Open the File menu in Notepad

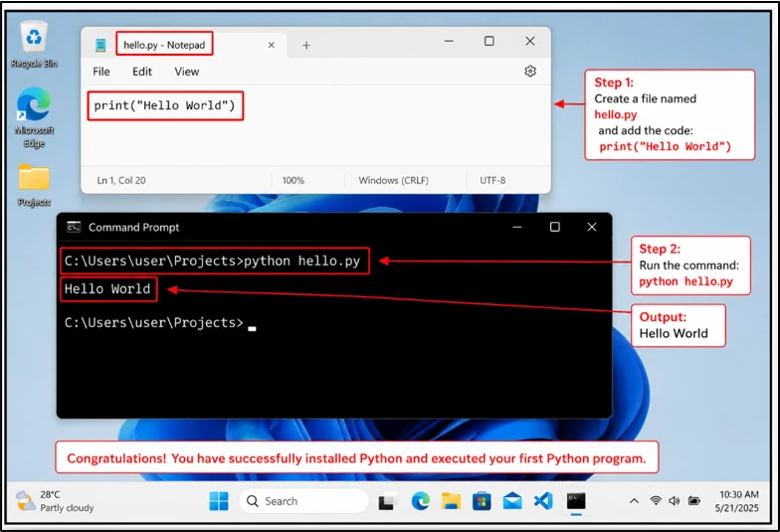pyautogui.click(x=101, y=72)
